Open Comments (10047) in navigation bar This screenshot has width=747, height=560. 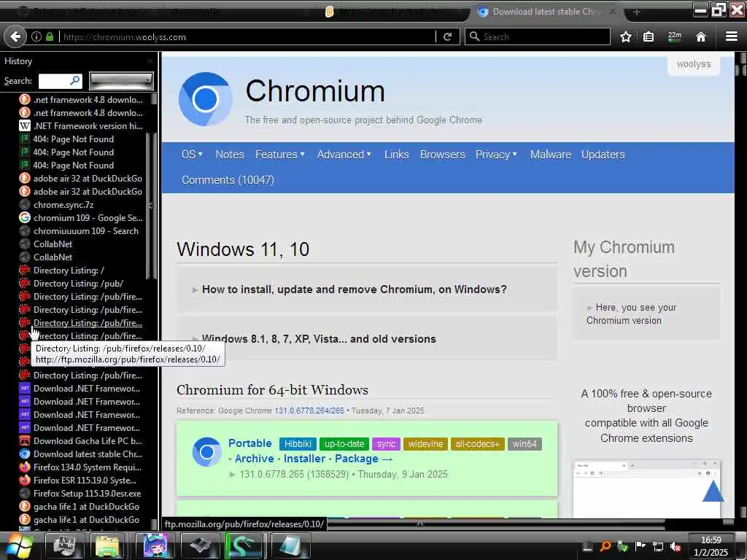coord(228,180)
